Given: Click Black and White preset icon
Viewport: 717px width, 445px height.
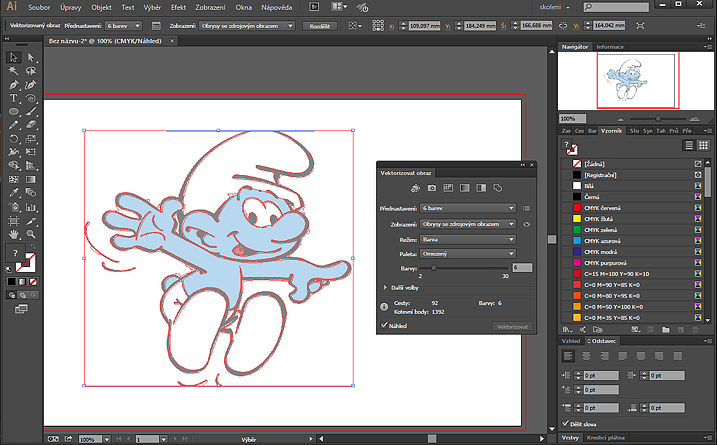Looking at the screenshot, I should [481, 188].
